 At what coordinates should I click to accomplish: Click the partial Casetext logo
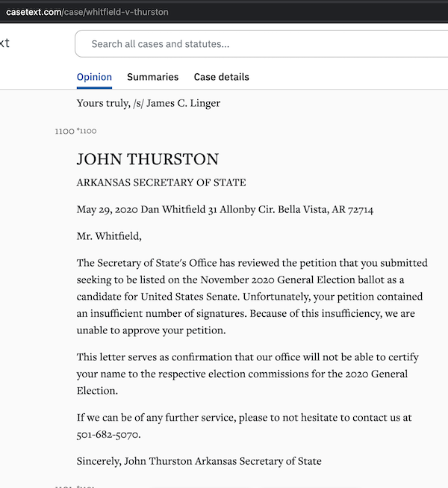coord(4,43)
